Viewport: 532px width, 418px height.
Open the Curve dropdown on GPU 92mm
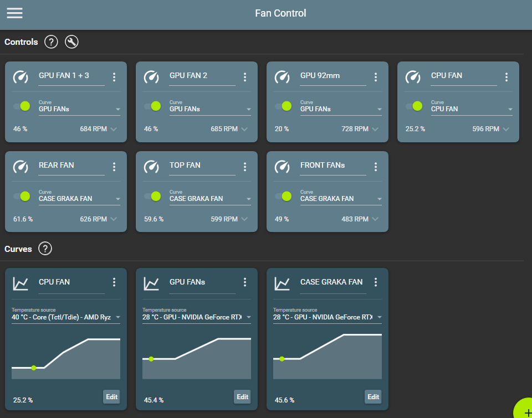click(x=341, y=107)
